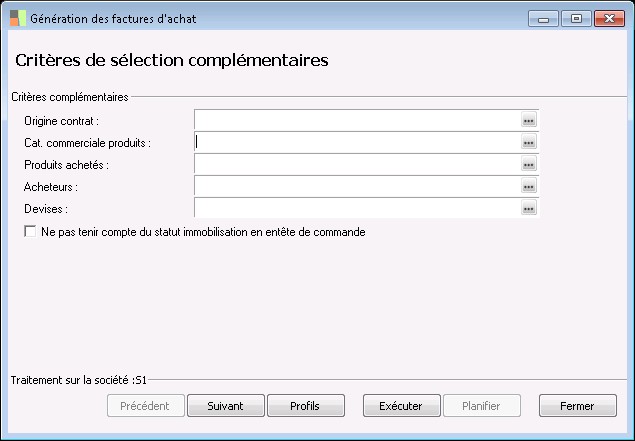635x441 pixels.
Task: Click inside the Origine contrat field
Action: pos(356,121)
